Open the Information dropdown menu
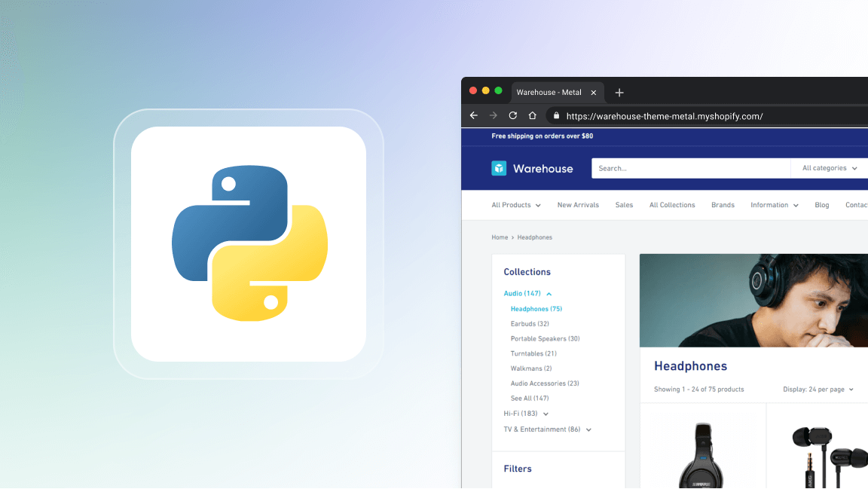This screenshot has height=489, width=868. tap(774, 204)
